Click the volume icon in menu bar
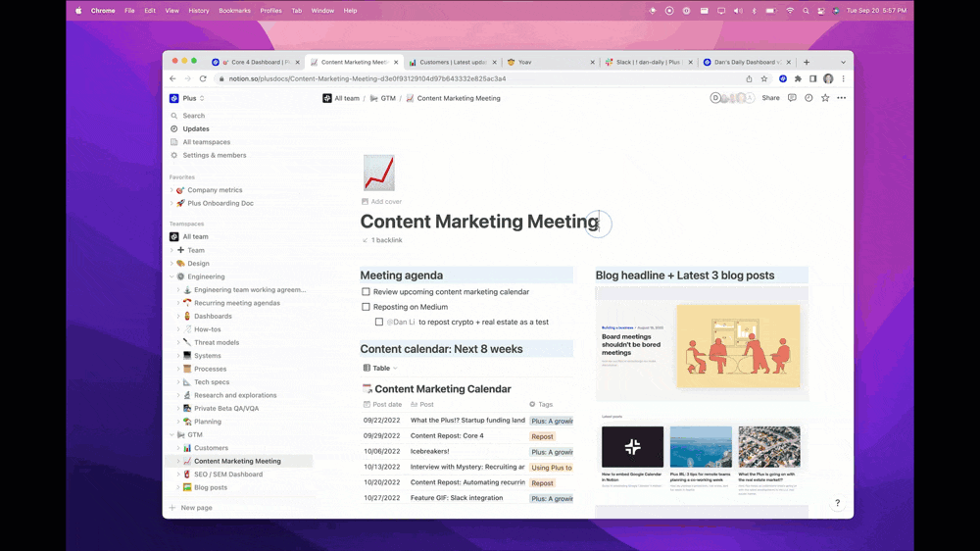 738,11
